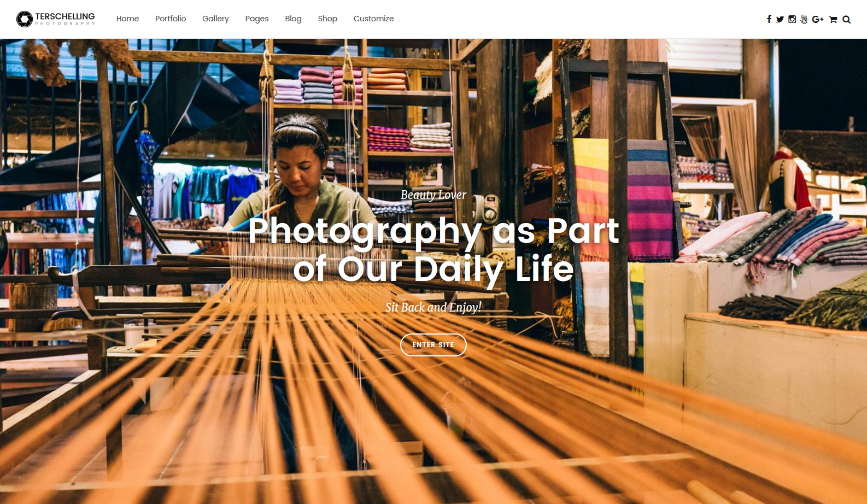Click the 'Sit Back and Enjoy!' text
Screen dimensions: 867x504
[433, 307]
